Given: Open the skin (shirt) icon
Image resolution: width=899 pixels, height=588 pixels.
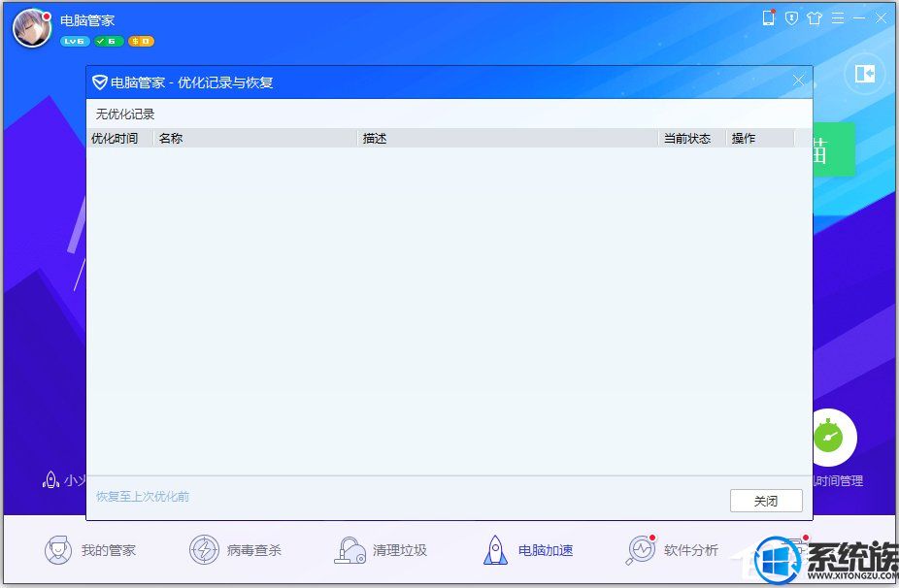Looking at the screenshot, I should (x=815, y=18).
